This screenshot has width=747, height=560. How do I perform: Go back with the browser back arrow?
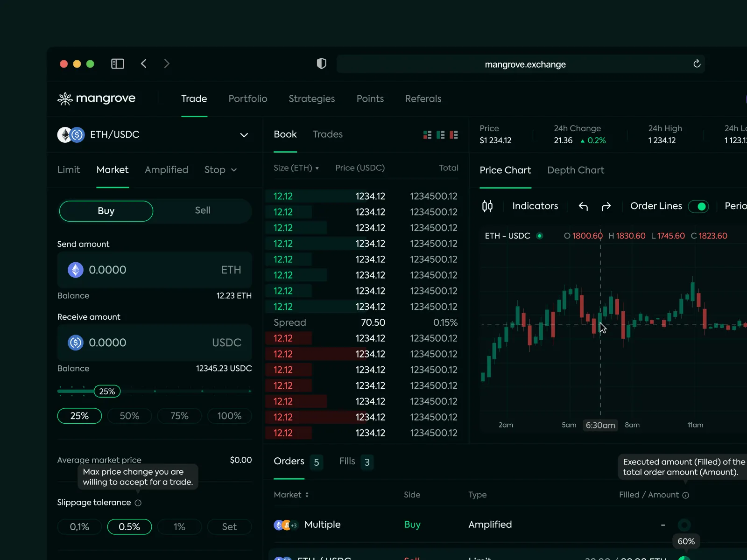point(144,63)
